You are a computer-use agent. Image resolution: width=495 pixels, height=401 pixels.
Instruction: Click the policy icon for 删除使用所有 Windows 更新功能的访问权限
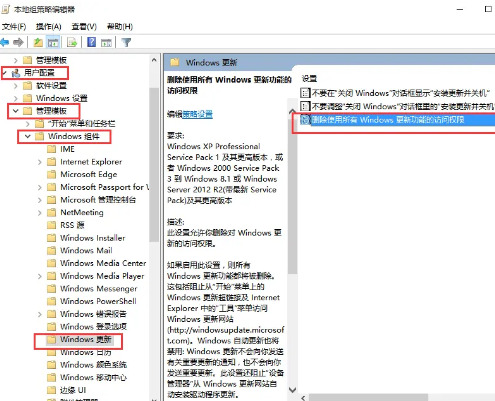click(x=305, y=120)
